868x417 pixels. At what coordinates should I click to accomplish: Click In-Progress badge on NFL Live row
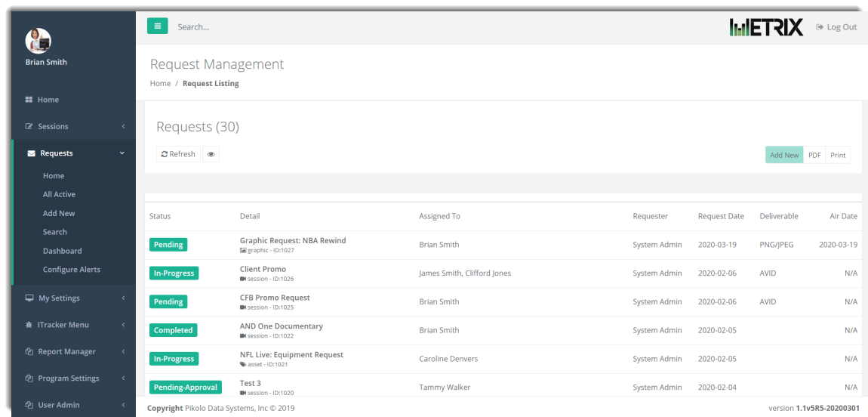pyautogui.click(x=174, y=359)
